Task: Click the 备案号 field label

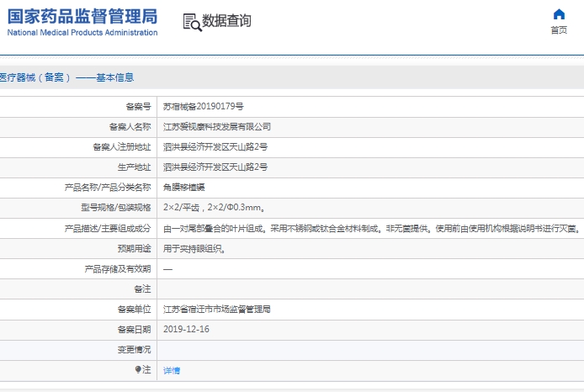Action: point(139,107)
